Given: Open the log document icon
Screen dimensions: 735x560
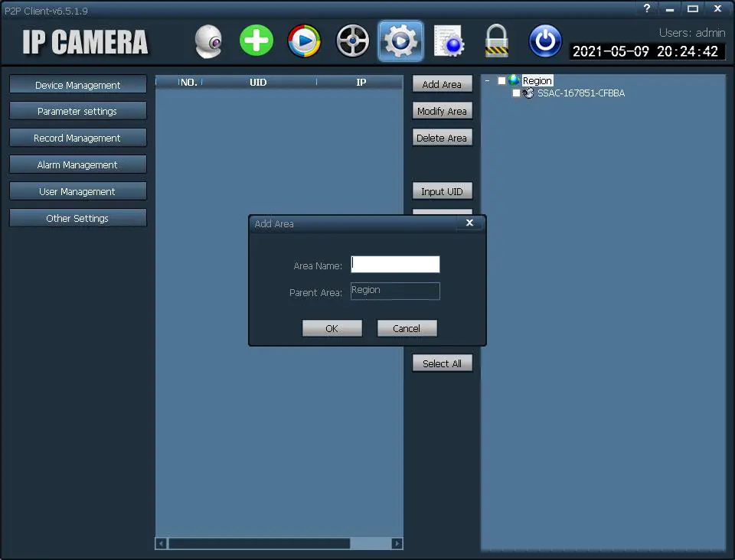Looking at the screenshot, I should click(x=449, y=41).
